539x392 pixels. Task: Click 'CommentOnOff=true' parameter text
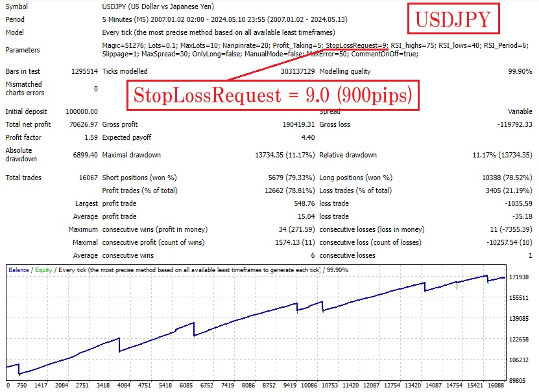(x=385, y=54)
